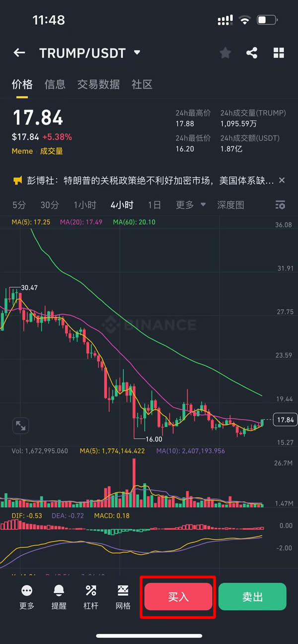Screen dimensions: 298x644
Task: Switch to the 交易数据 tab
Action: click(x=98, y=84)
